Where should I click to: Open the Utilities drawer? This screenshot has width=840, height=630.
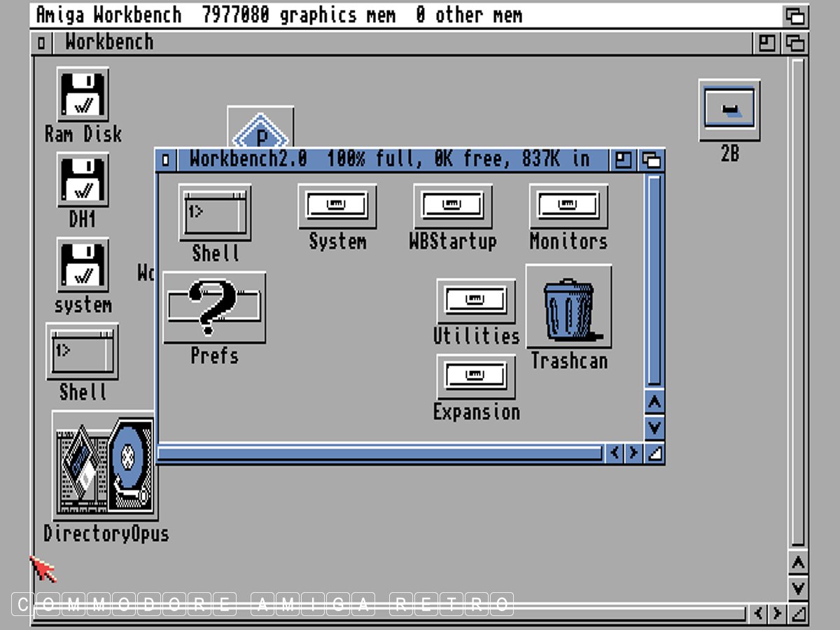point(476,301)
